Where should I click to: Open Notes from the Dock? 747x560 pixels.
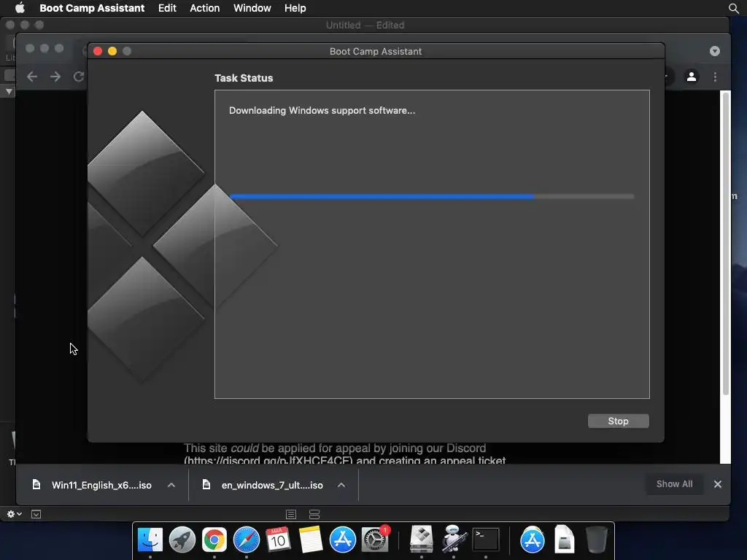click(310, 540)
